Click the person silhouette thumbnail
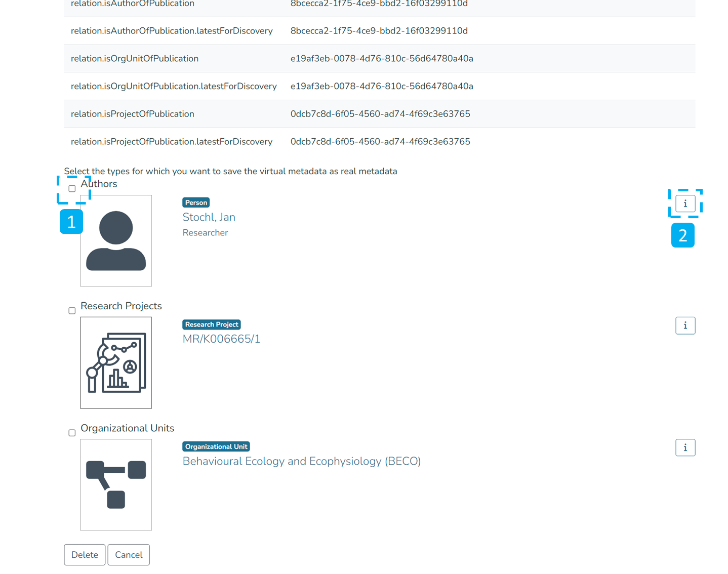The height and width of the screenshot is (574, 728). point(116,241)
